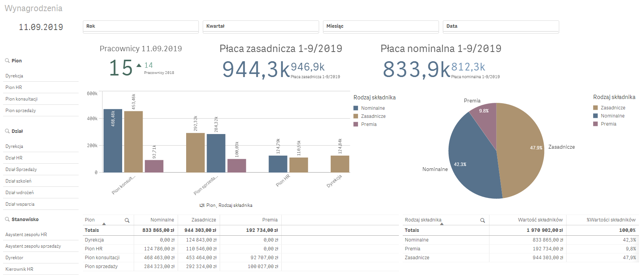Click the Nominalne swatch in bar chart legend
The width and height of the screenshot is (644, 275).
coord(356,108)
